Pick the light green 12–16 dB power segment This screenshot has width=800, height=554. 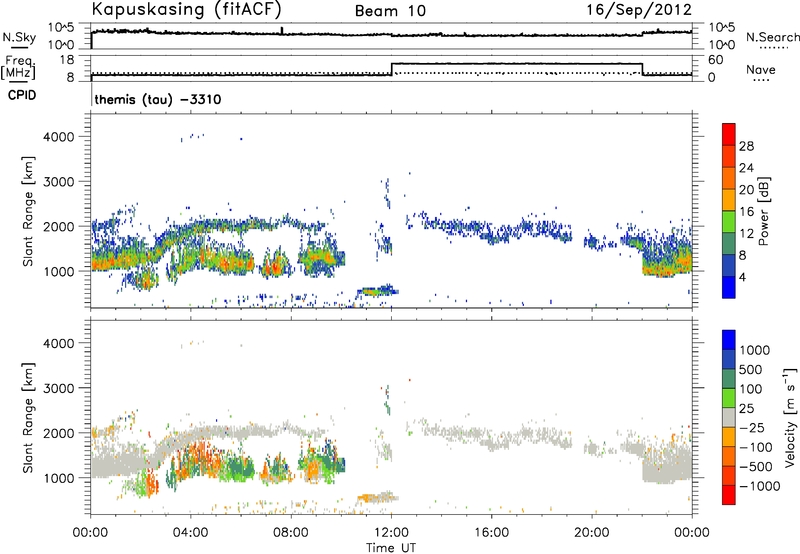pyautogui.click(x=729, y=222)
